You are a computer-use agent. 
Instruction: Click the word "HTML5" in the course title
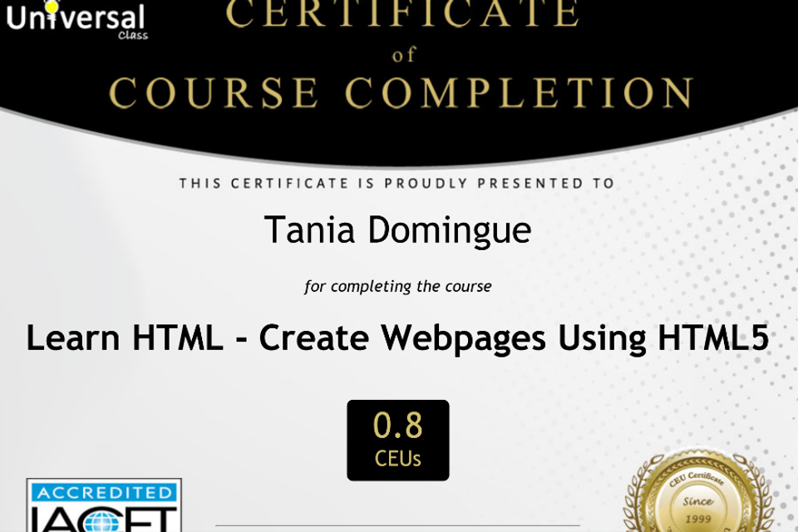713,338
